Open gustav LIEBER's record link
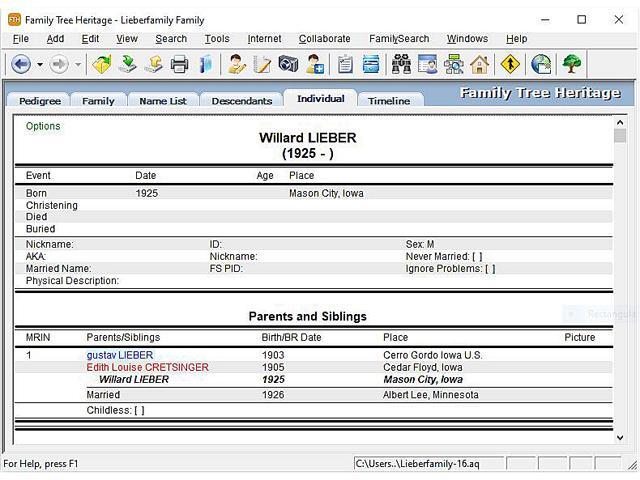Viewport: 640px width, 480px height. click(x=120, y=355)
